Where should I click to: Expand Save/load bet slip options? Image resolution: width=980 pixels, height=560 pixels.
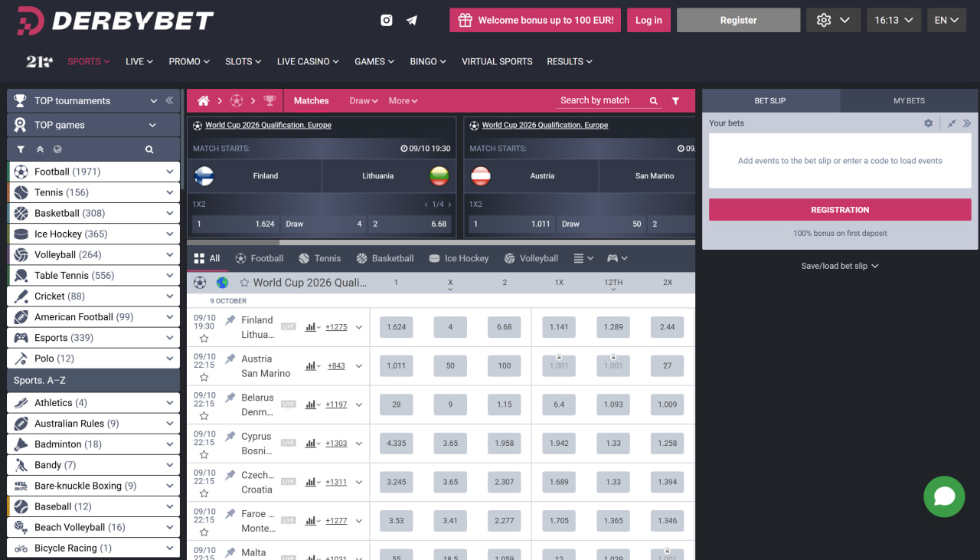[839, 266]
